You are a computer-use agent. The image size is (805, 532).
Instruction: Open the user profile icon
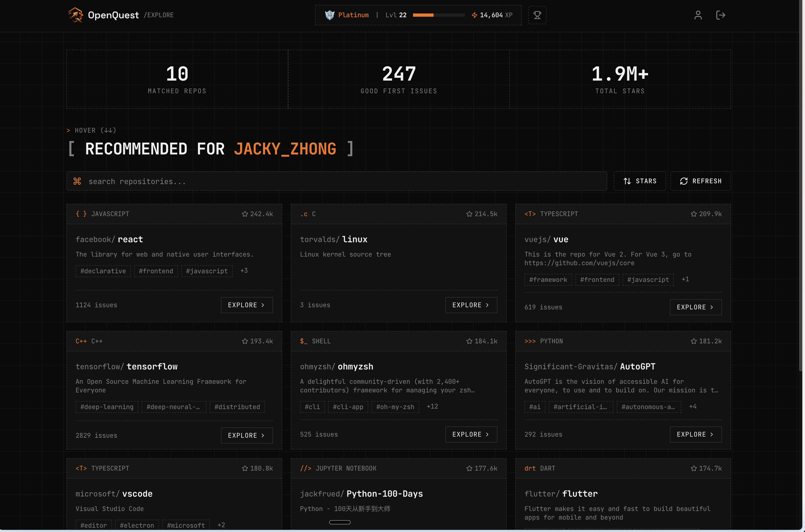[x=698, y=15]
